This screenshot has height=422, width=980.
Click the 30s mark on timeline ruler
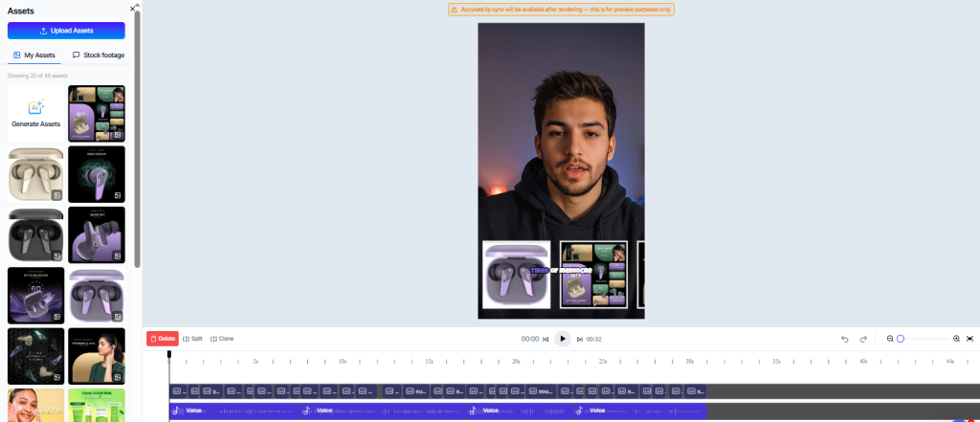(689, 362)
